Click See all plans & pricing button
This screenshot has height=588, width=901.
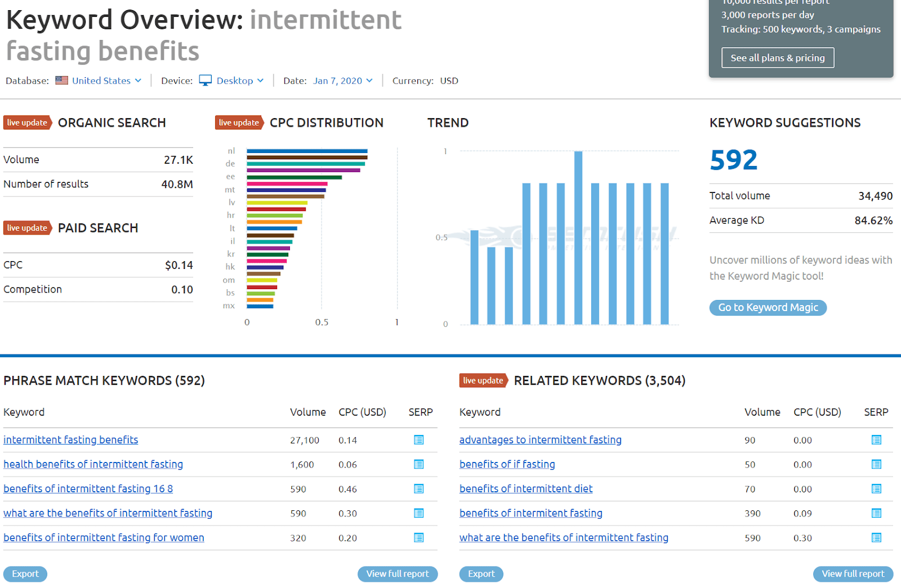click(777, 58)
